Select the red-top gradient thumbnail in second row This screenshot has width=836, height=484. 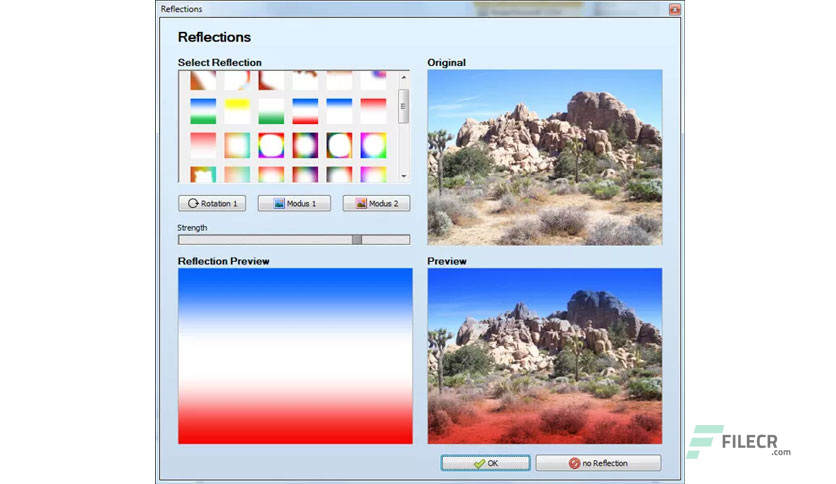(373, 111)
